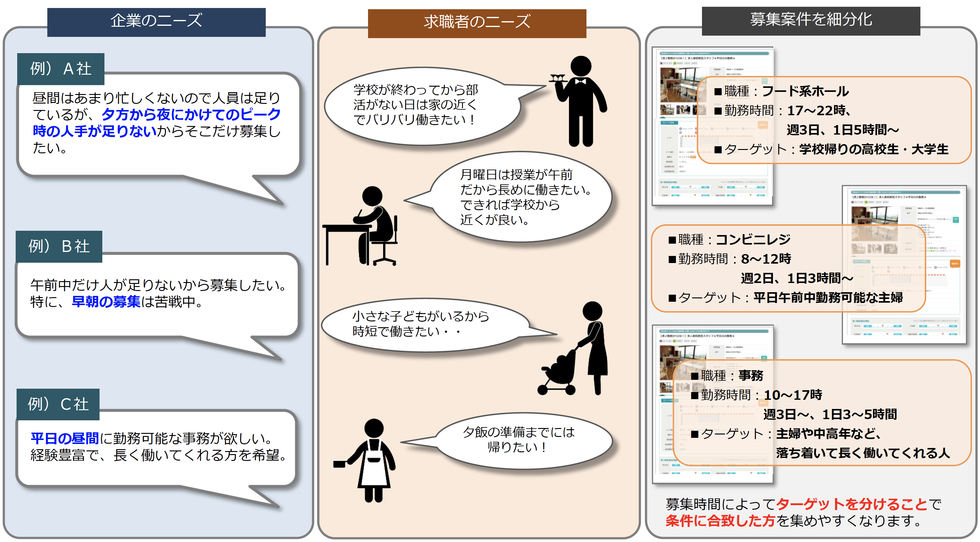Click 落ち着いて長く働いてくれる人 text
The image size is (980, 542).
point(863,453)
